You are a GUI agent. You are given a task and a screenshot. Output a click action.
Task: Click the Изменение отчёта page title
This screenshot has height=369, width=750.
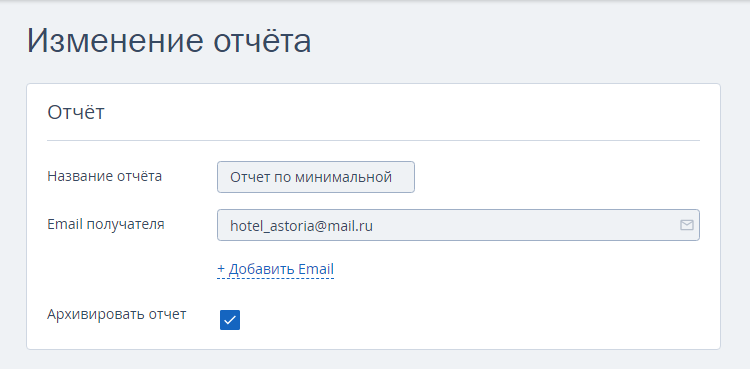coord(169,41)
